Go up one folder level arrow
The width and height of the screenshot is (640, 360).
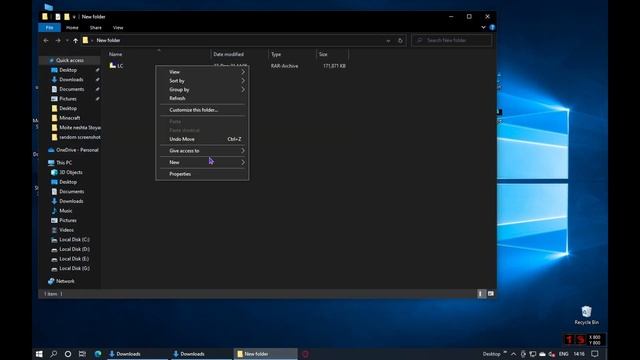(76, 40)
